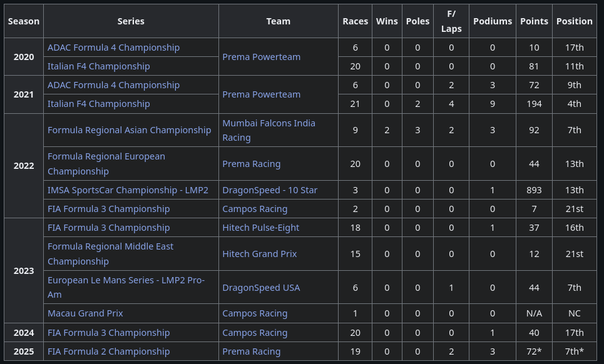Open the Macau Grand Prix link

[85, 313]
